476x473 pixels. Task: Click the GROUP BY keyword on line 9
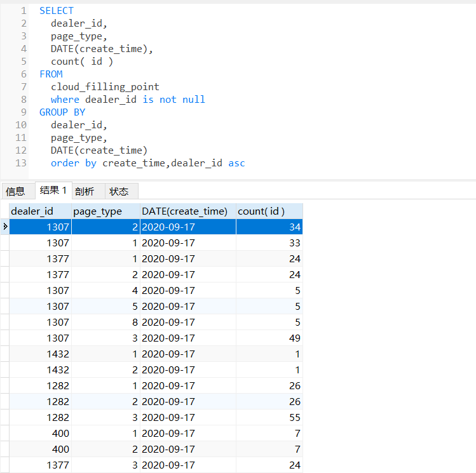tap(62, 112)
